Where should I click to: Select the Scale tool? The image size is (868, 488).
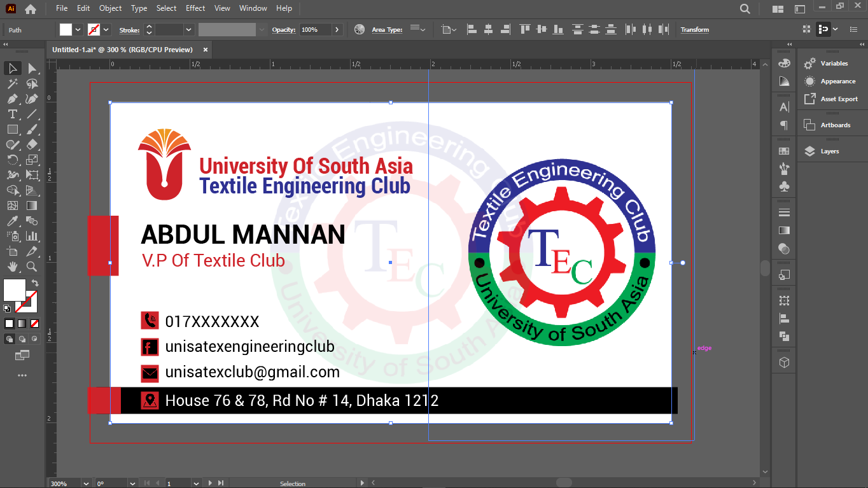point(32,160)
